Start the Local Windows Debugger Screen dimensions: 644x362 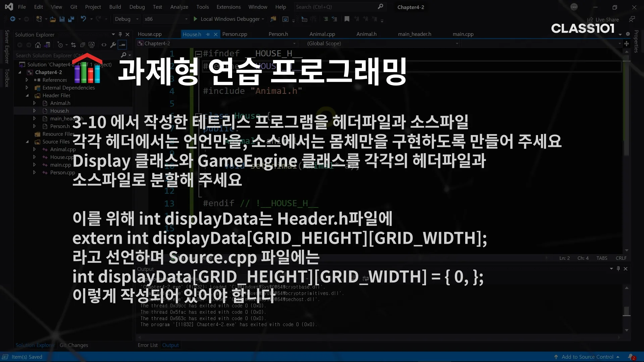tap(229, 19)
